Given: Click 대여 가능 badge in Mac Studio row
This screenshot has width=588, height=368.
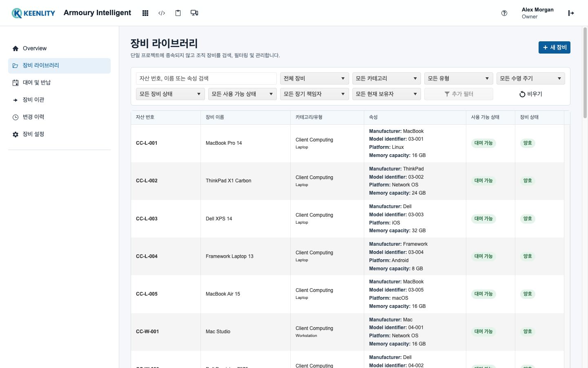Looking at the screenshot, I should tap(483, 332).
